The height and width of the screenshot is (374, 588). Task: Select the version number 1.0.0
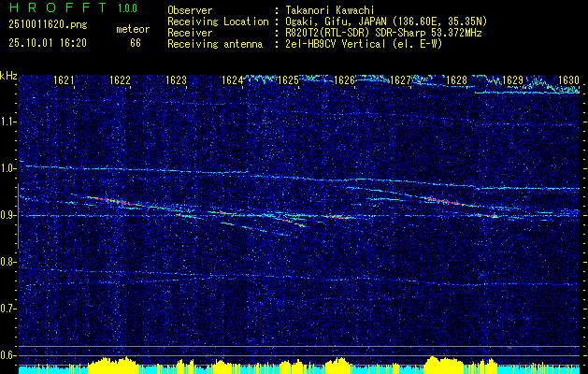point(127,8)
